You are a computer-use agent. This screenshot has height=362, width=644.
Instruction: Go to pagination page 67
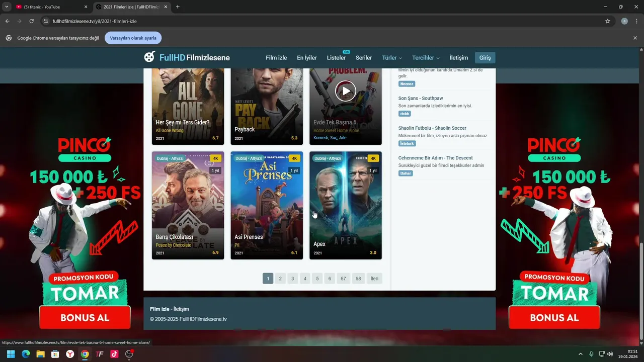click(x=343, y=279)
